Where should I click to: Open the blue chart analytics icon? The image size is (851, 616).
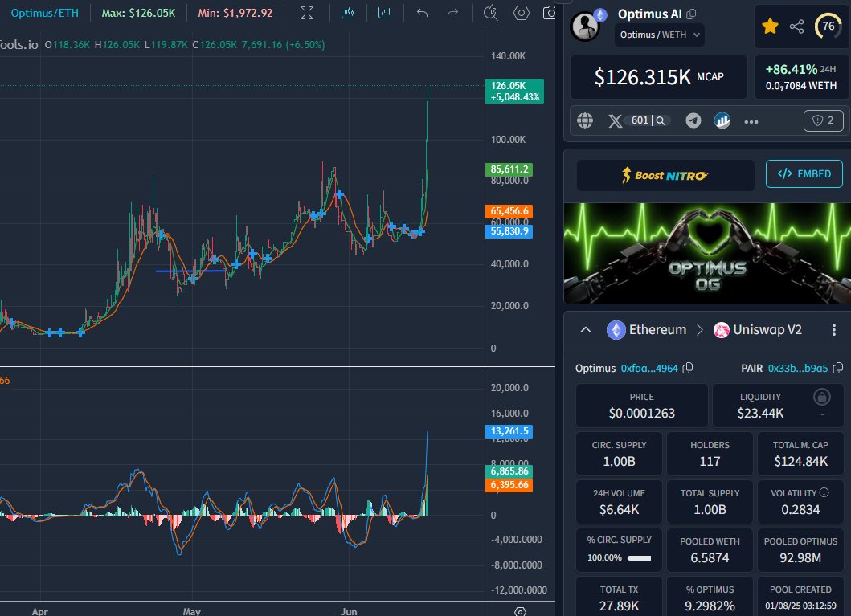coord(722,120)
